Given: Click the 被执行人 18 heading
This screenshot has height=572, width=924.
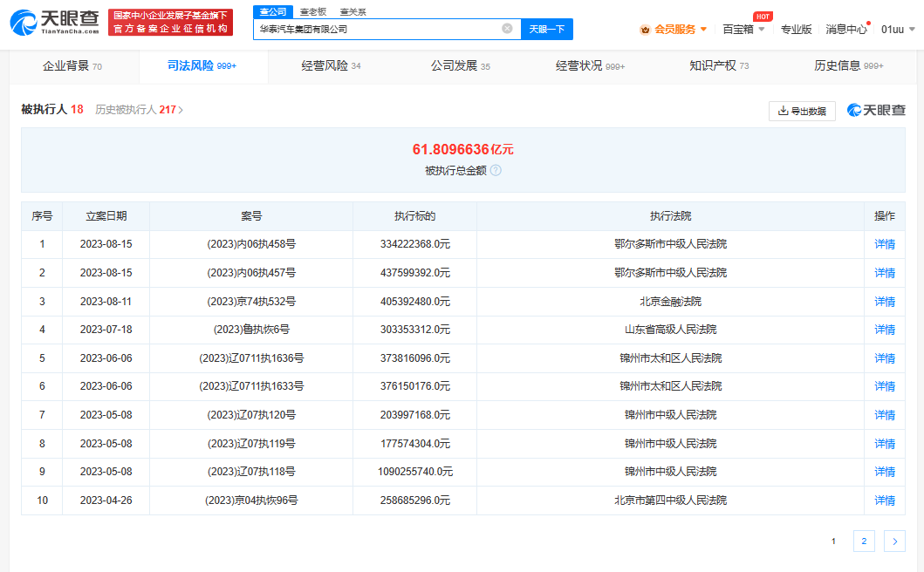Looking at the screenshot, I should (x=51, y=110).
